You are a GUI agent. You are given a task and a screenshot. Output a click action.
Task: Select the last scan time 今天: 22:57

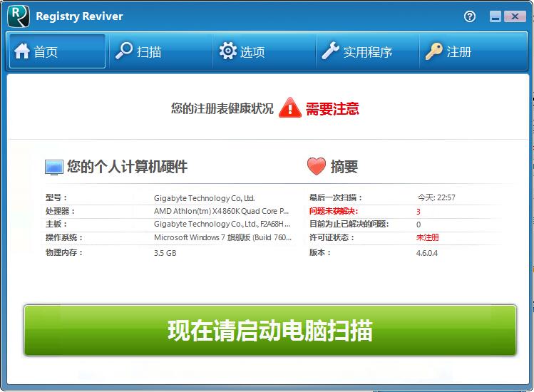(x=436, y=197)
